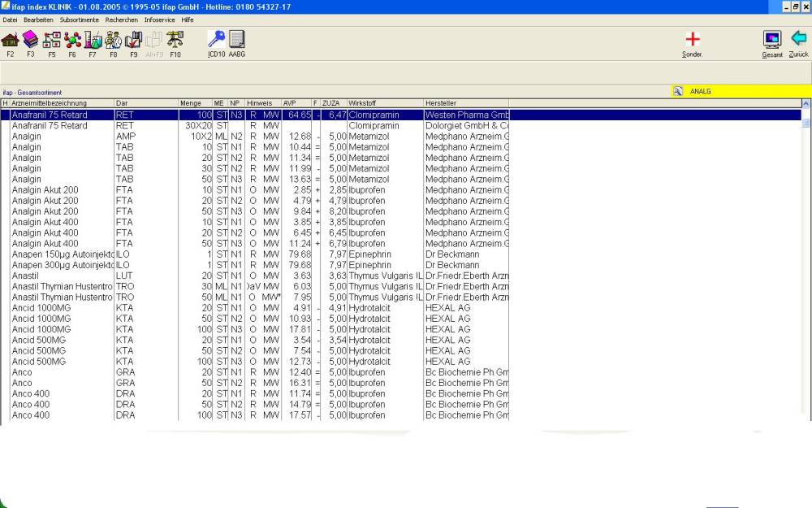The width and height of the screenshot is (812, 508).
Task: Open the Subsortimente menu
Action: [x=80, y=20]
